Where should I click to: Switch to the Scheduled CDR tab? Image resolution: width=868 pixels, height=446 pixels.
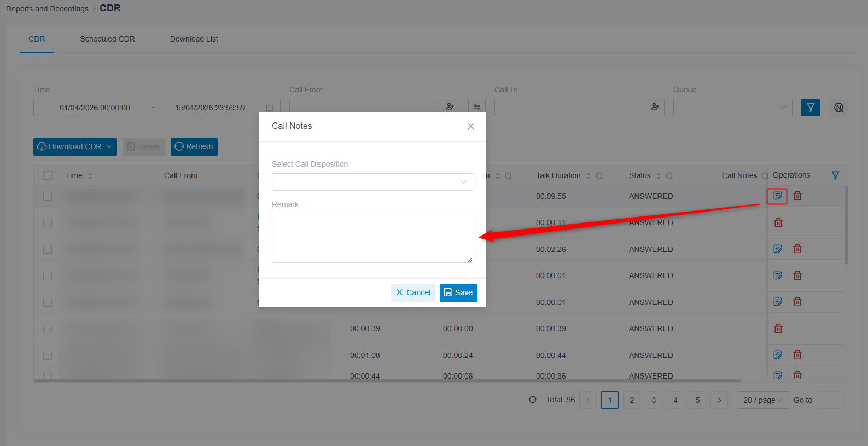107,39
